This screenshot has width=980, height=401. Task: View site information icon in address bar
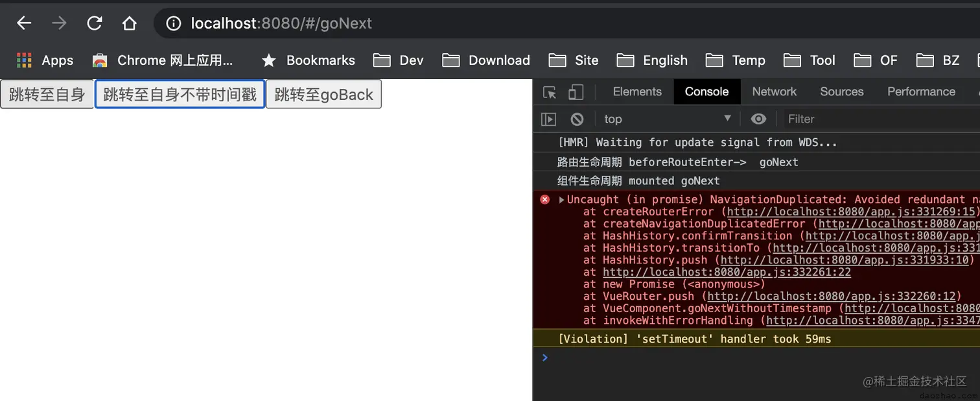click(173, 23)
